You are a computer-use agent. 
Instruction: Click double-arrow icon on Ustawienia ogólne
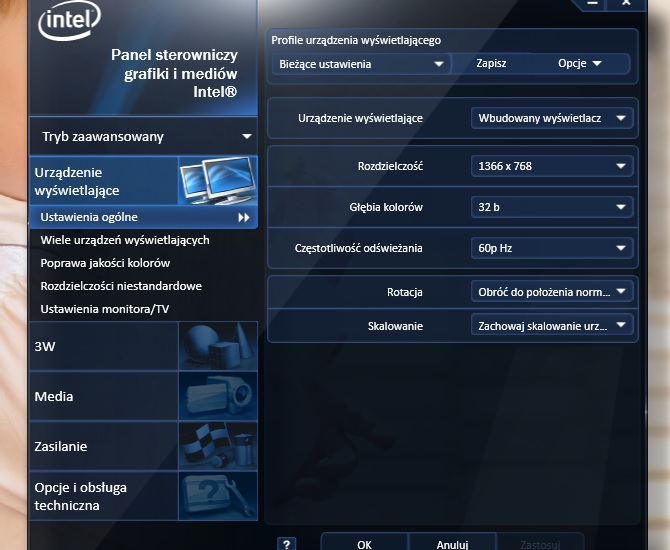244,218
